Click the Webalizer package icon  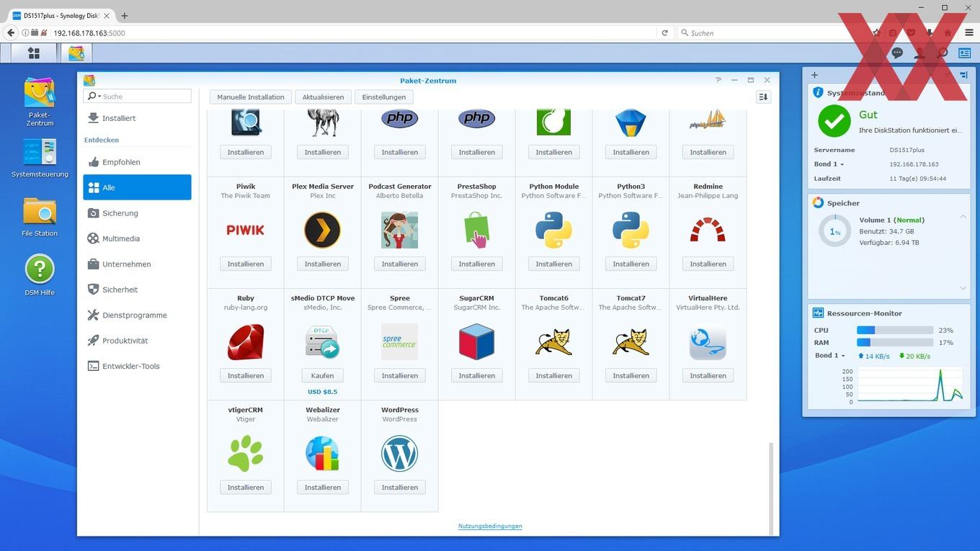pyautogui.click(x=323, y=453)
